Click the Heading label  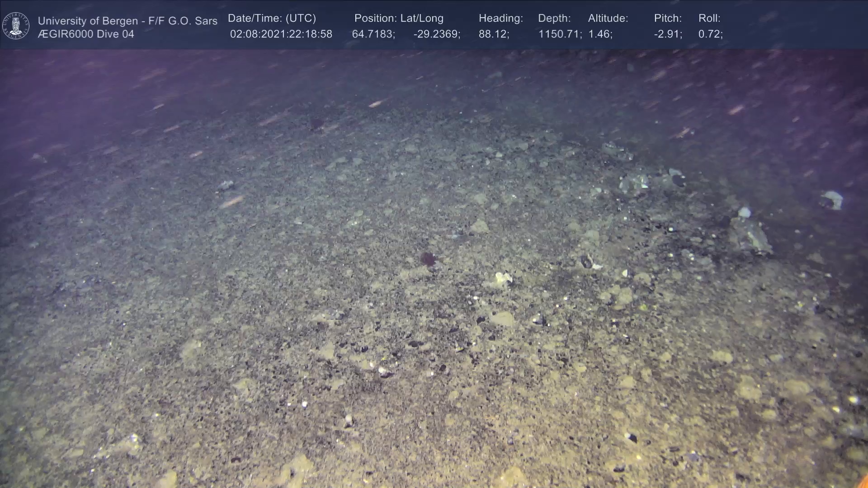500,19
